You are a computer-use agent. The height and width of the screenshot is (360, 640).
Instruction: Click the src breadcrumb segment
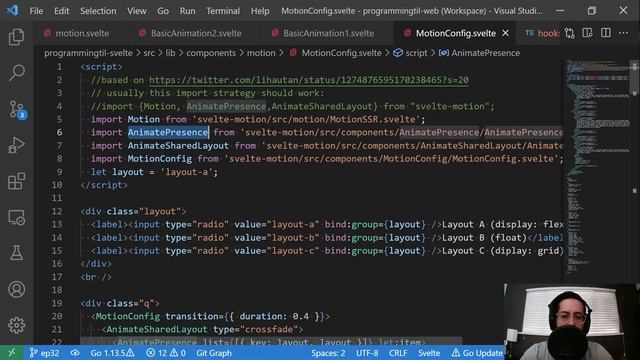(149, 53)
